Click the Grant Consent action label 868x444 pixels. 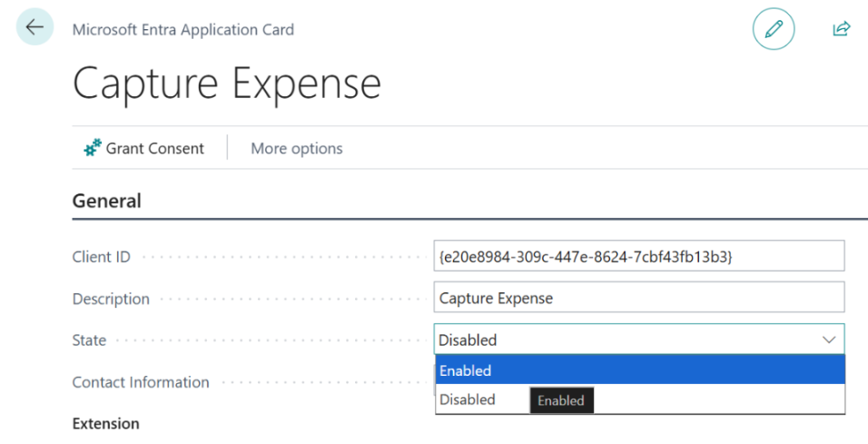[x=155, y=148]
